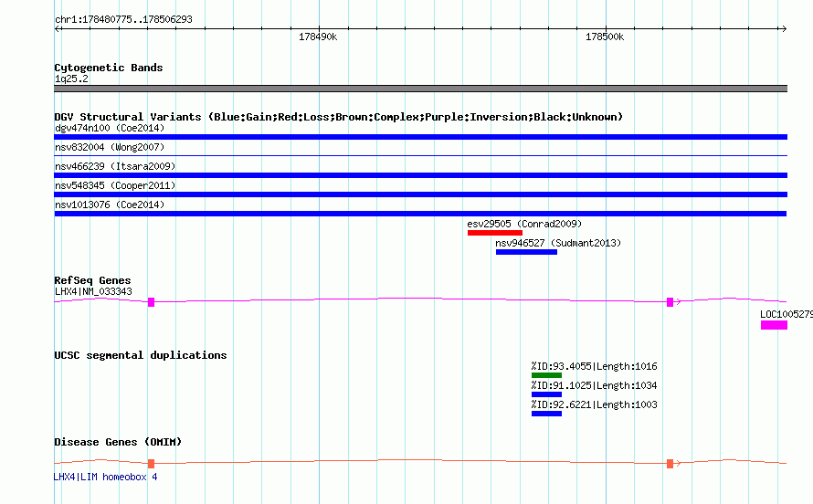Select the nsv832004 (Wong2007) variant line

click(420, 155)
